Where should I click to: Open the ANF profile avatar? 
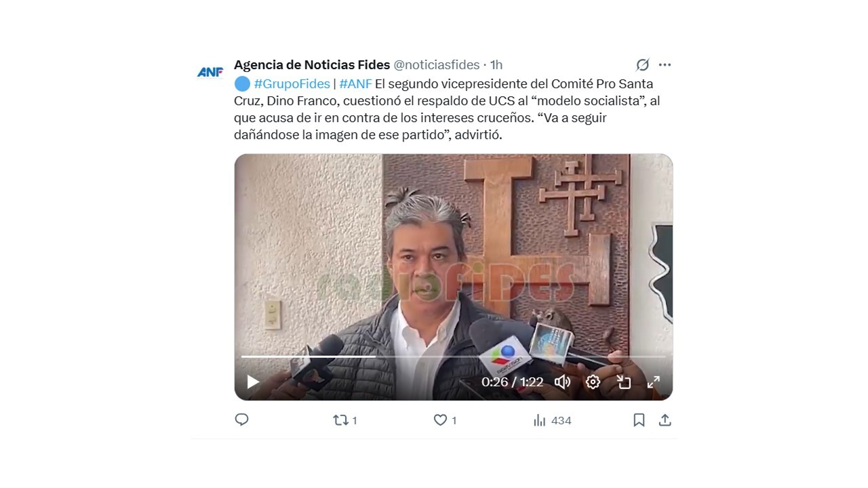210,72
